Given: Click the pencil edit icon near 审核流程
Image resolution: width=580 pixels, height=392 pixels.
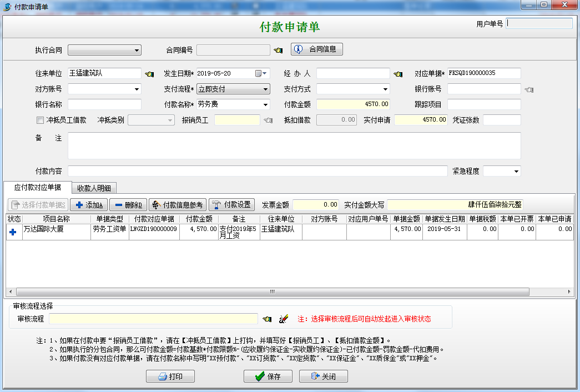Looking at the screenshot, I should coord(283,319).
